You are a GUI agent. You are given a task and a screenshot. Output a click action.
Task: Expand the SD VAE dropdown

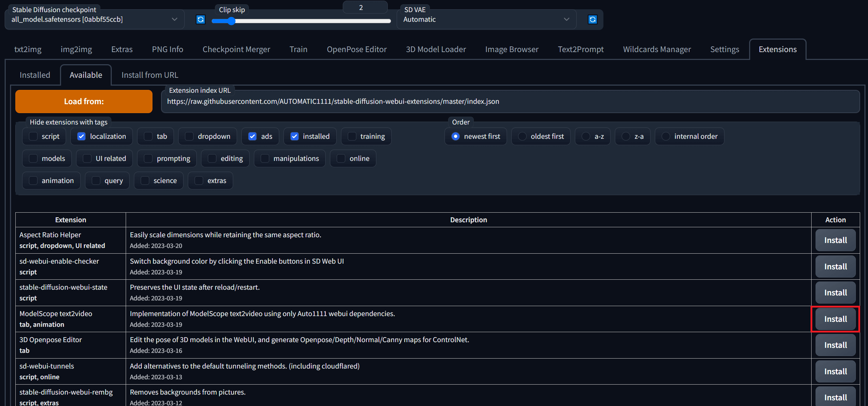pos(486,20)
